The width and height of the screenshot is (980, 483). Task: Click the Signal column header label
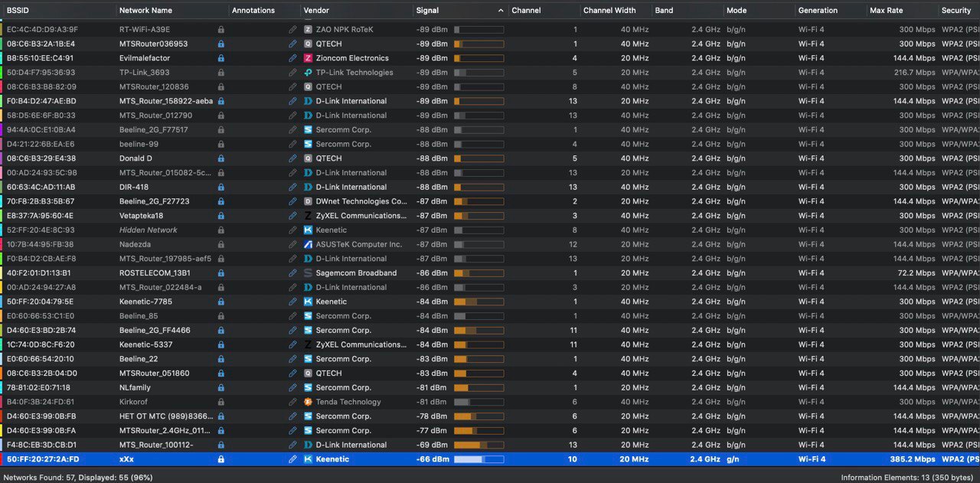(x=427, y=11)
